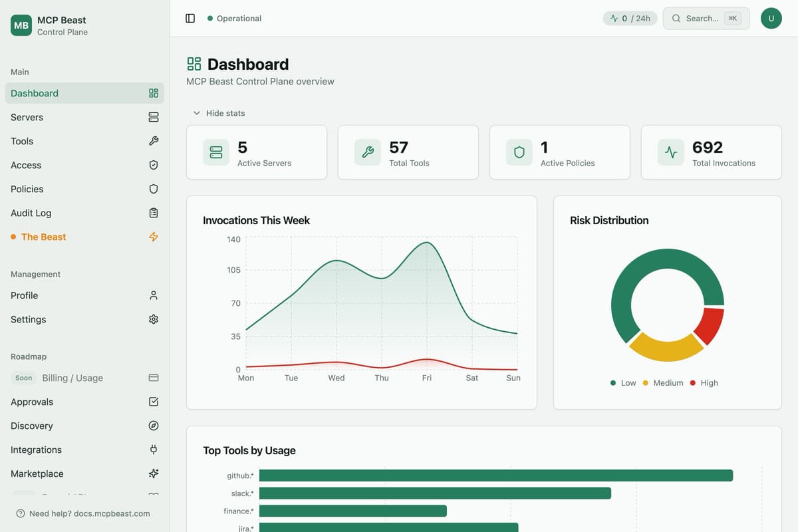This screenshot has height=532, width=798.
Task: Click the slack.* usage bar
Action: coord(435,493)
